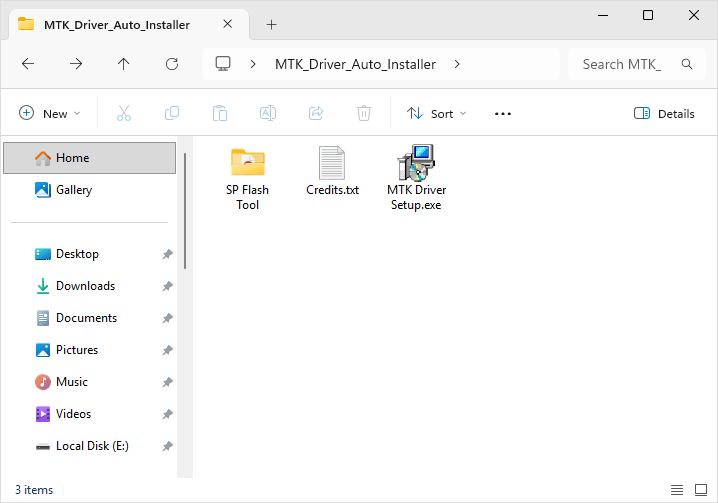Add a new tab with plus button
This screenshot has height=503, width=718.
tap(272, 24)
